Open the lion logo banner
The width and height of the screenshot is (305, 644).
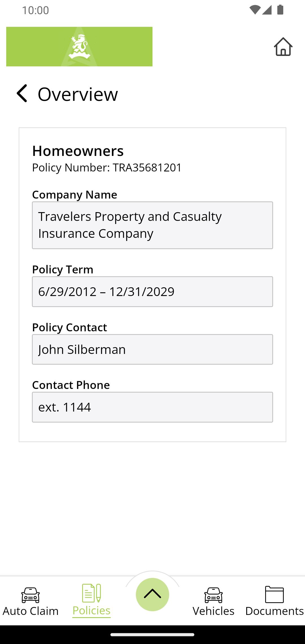79,47
